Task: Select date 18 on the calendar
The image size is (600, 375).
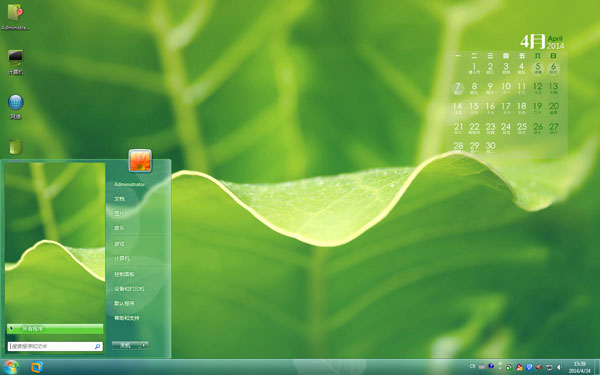Action: pos(522,108)
